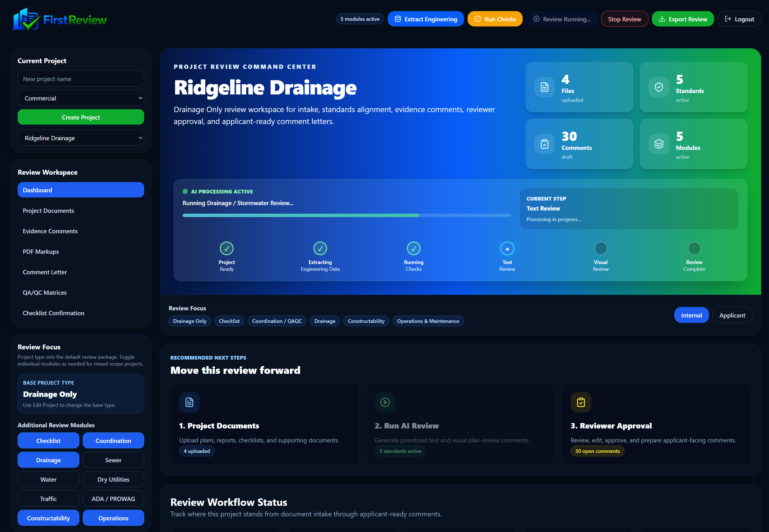Switch to the Applicant view

732,315
